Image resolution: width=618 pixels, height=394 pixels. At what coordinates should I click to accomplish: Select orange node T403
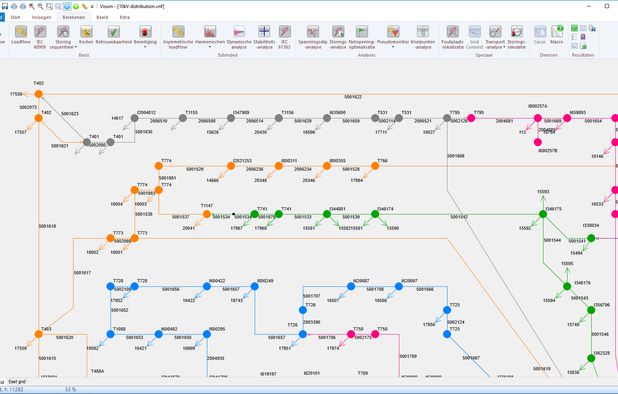(39, 334)
